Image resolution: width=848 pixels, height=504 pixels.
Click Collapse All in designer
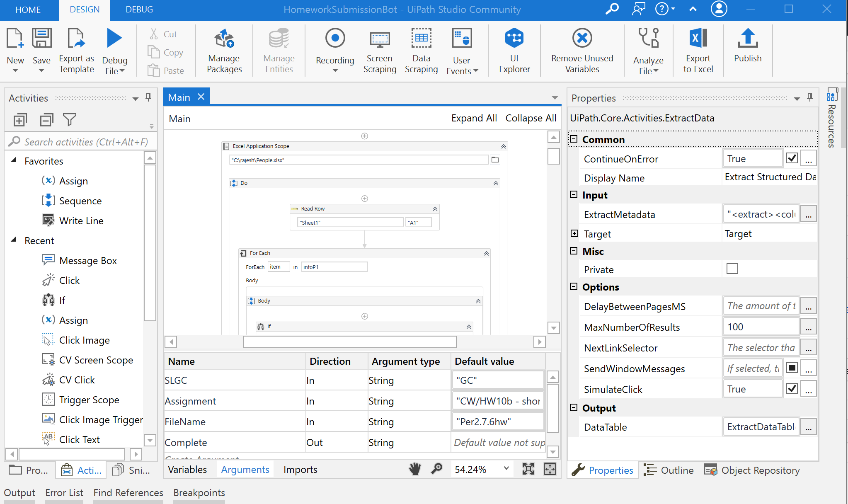pyautogui.click(x=531, y=118)
